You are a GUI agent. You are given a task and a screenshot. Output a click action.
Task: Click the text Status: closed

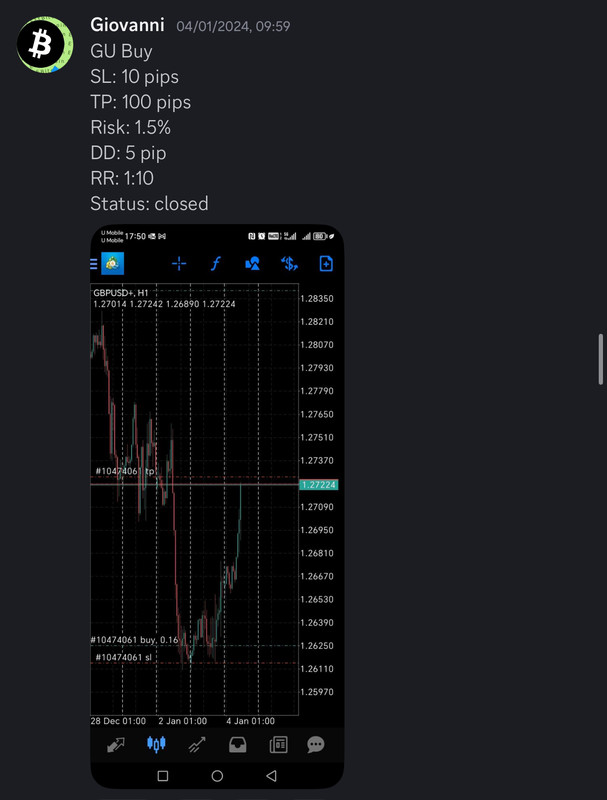click(x=149, y=204)
